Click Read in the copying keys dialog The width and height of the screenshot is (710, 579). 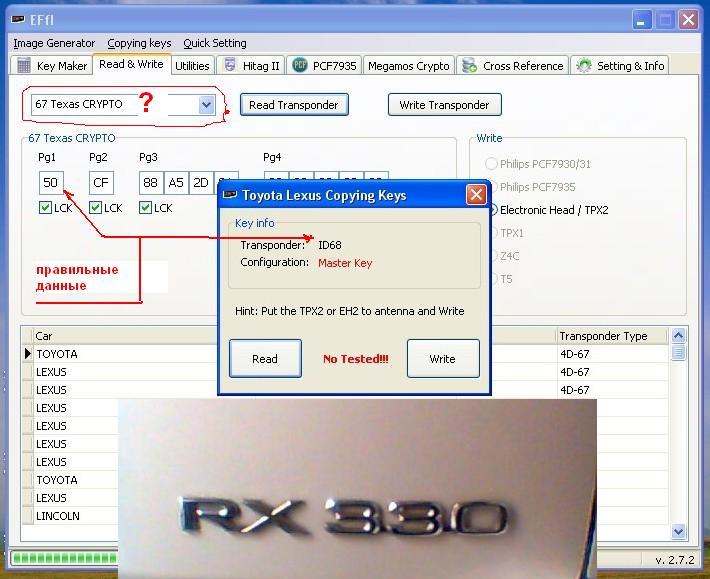pyautogui.click(x=265, y=359)
